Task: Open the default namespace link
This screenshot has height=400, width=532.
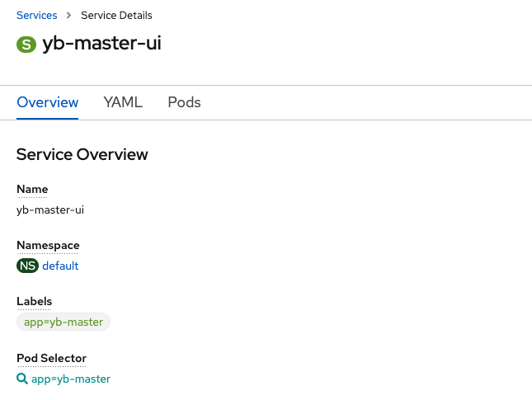Action: click(x=60, y=266)
